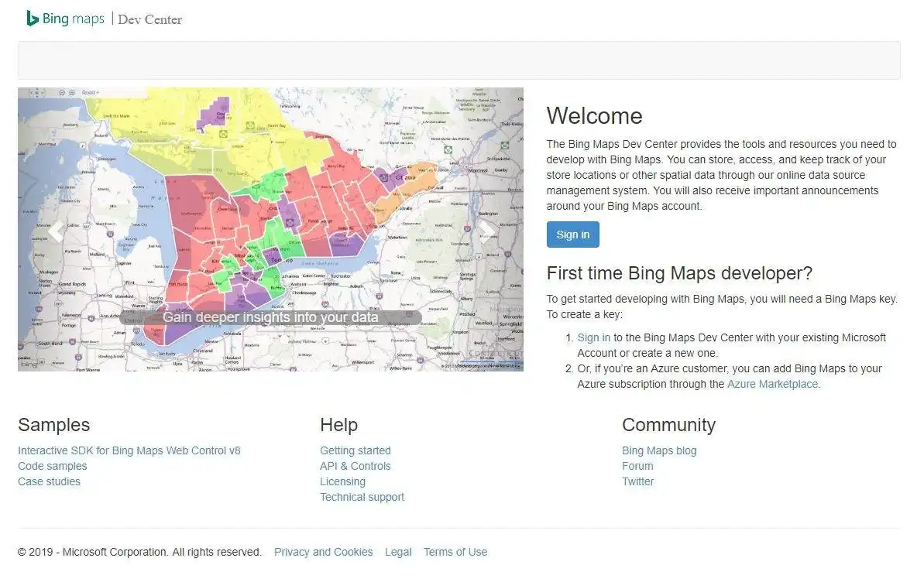
Task: Click the Samples section heading
Action: point(53,425)
